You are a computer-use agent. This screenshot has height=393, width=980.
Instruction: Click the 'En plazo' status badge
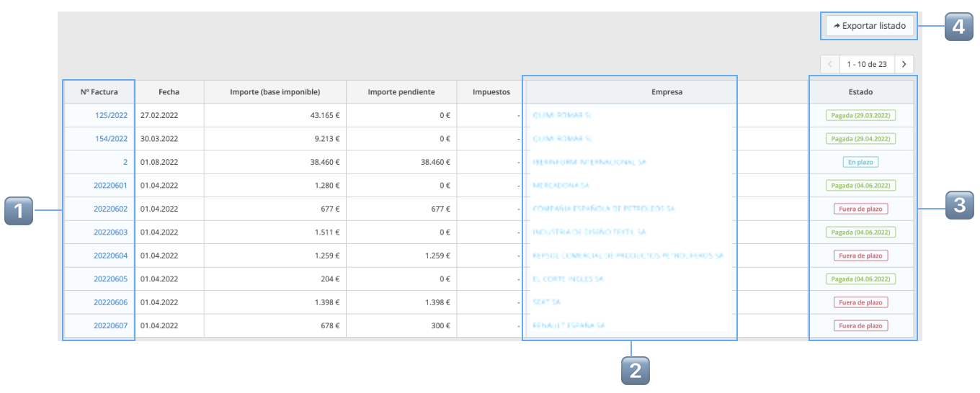(x=860, y=163)
